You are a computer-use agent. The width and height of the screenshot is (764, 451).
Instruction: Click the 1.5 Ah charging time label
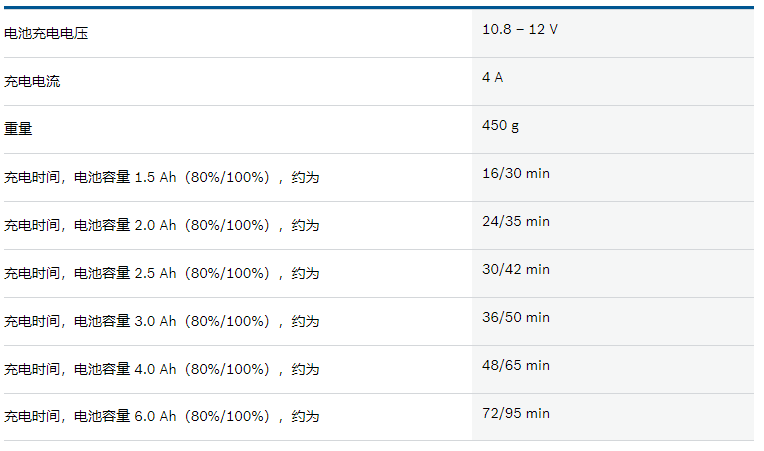coord(161,177)
